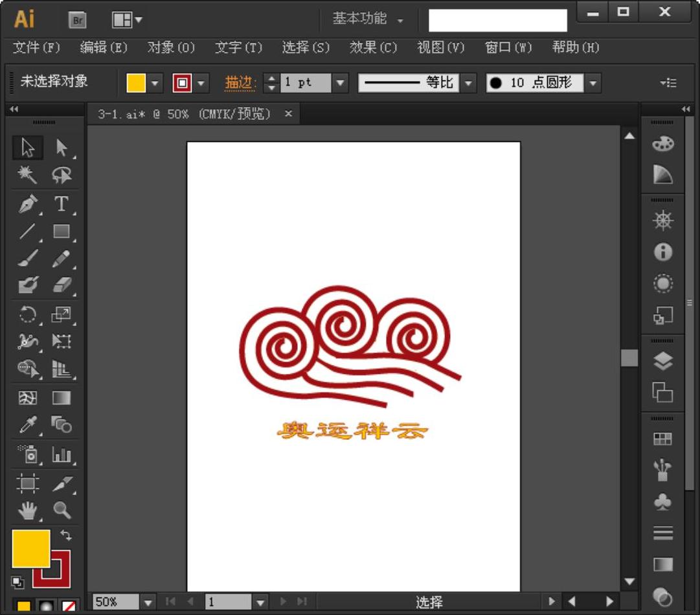Open the Layers panel icon

click(x=663, y=362)
